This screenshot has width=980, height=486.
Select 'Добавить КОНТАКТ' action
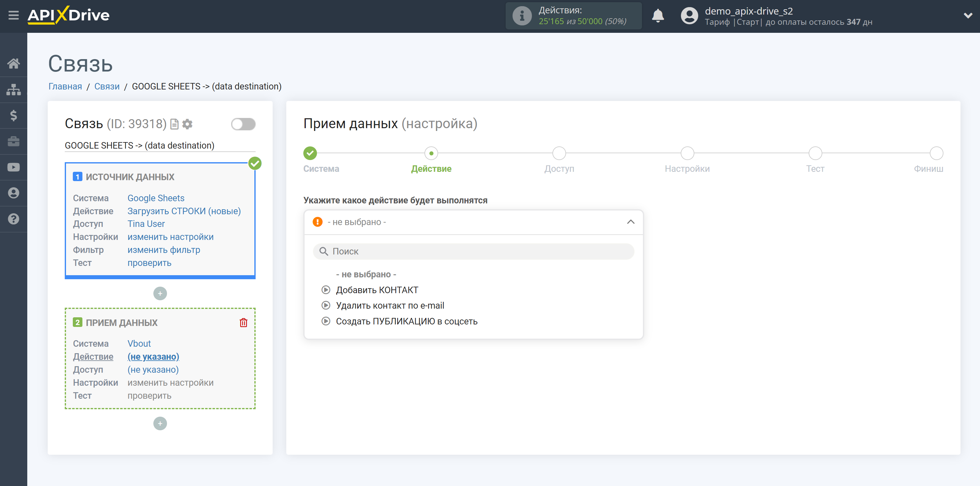(x=377, y=290)
